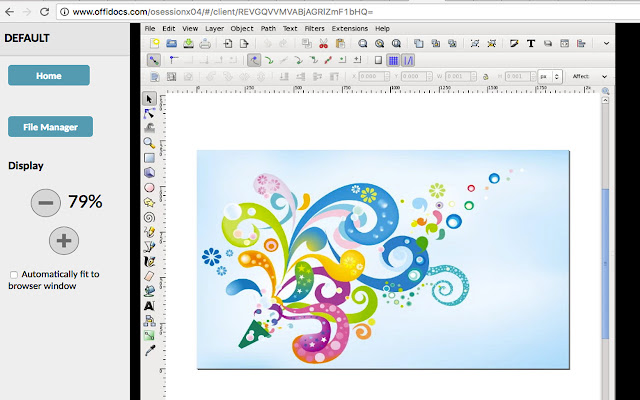The image size is (640, 400).
Task: Toggle snap bounding box corners
Action: [x=174, y=60]
